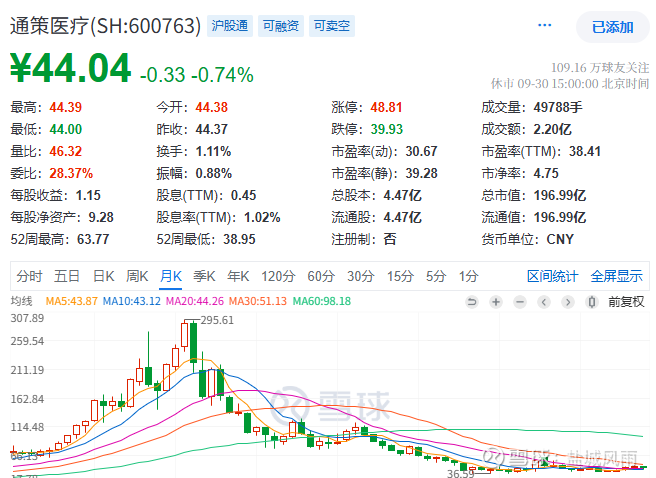Click the MA60:98.18 indicator

322,301
